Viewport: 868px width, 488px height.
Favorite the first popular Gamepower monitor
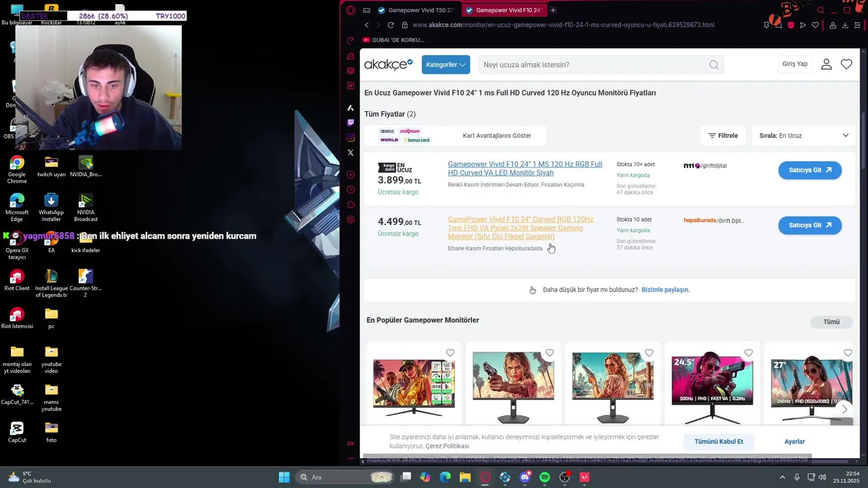point(450,353)
